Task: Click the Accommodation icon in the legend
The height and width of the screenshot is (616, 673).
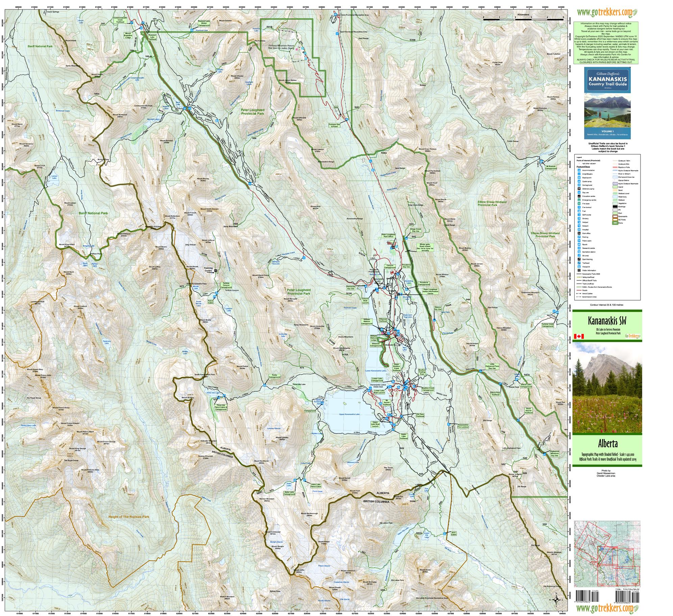Action: click(x=579, y=170)
